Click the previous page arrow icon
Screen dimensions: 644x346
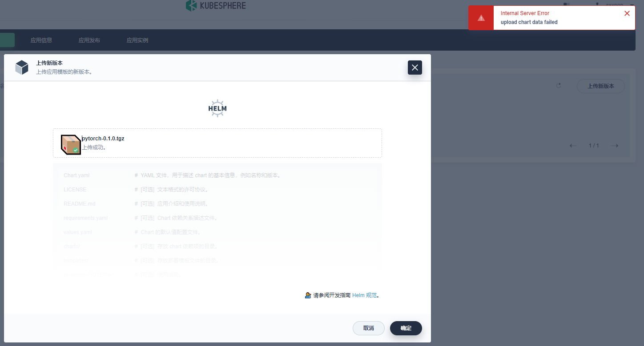coord(573,145)
